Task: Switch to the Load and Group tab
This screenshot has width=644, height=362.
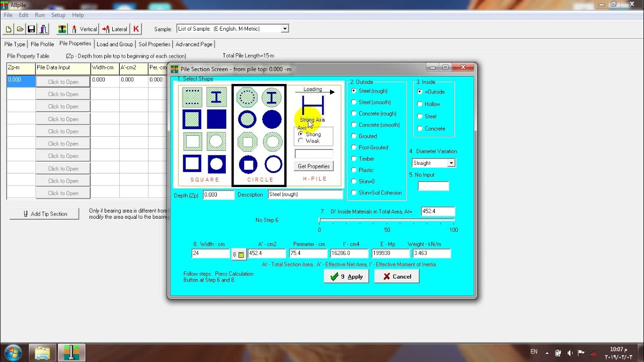Action: pos(115,44)
